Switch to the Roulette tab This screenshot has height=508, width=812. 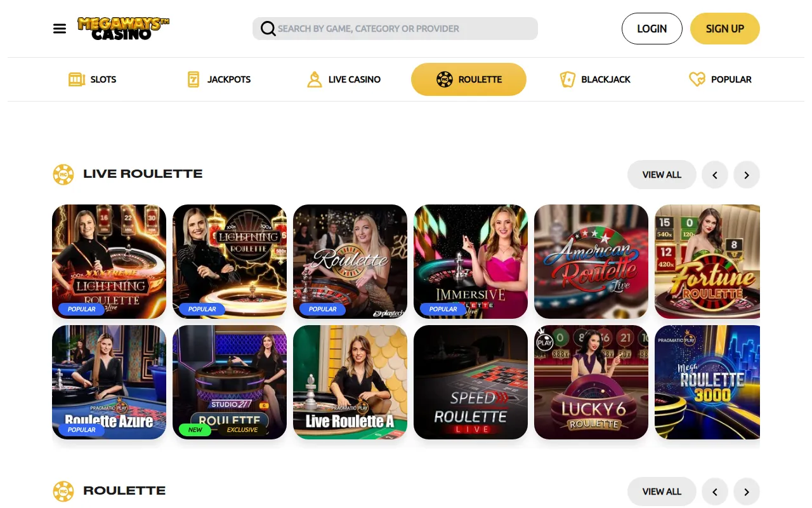coord(469,79)
